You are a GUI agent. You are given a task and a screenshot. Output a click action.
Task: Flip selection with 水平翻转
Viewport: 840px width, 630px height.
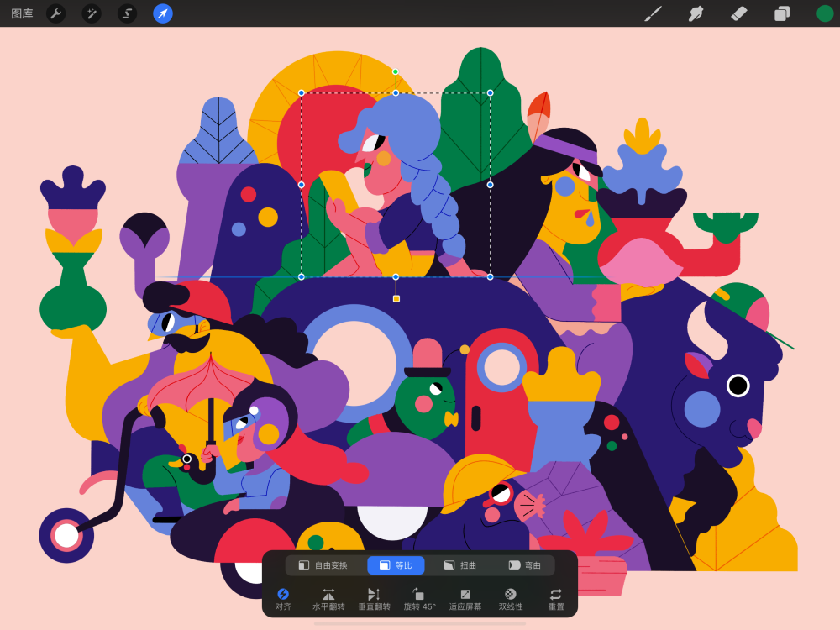point(328,599)
